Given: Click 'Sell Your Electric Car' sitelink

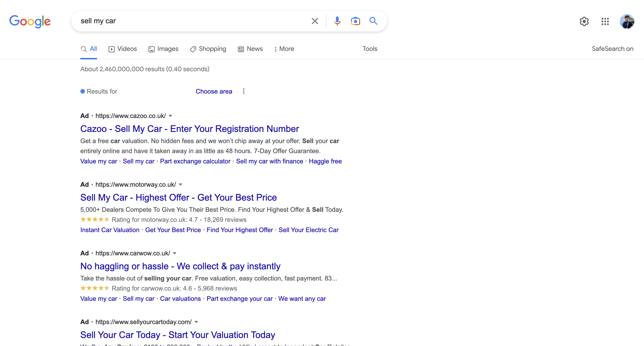Looking at the screenshot, I should (309, 230).
